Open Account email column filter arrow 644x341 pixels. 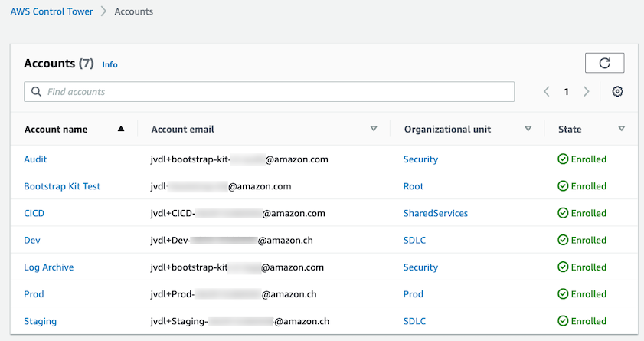[374, 130]
